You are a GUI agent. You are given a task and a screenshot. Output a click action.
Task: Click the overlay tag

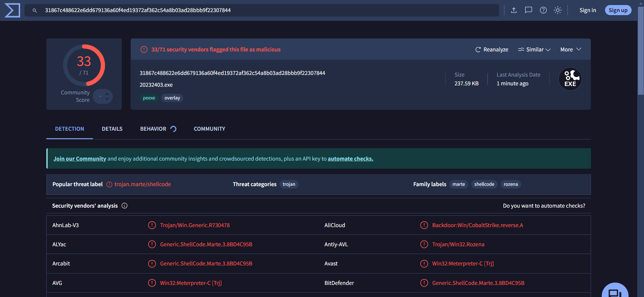[172, 98]
